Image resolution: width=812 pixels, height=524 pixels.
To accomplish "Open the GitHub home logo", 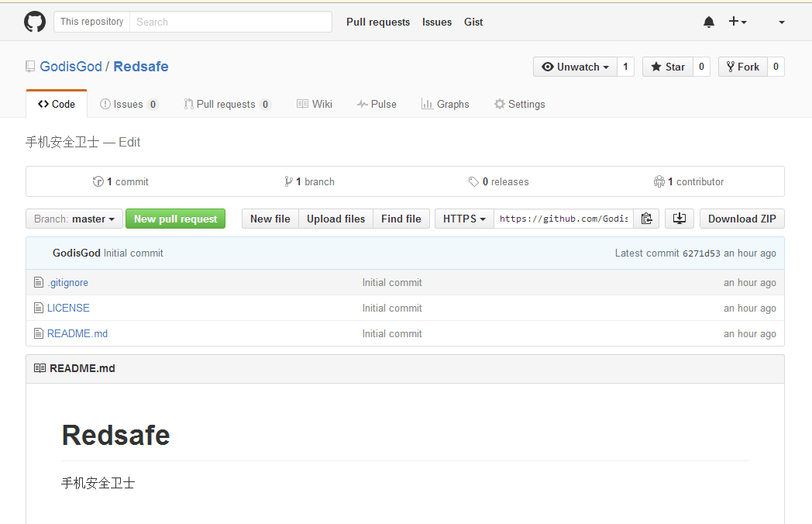I will click(x=35, y=22).
